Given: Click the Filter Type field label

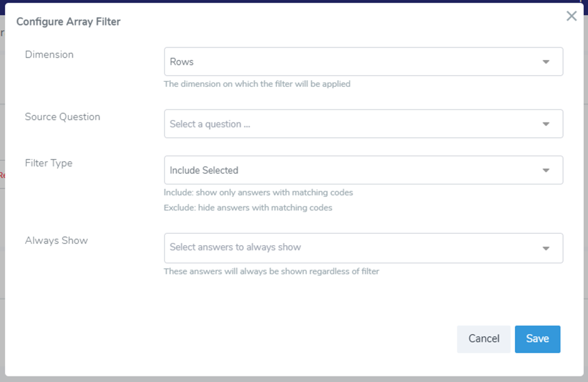Looking at the screenshot, I should [x=49, y=163].
